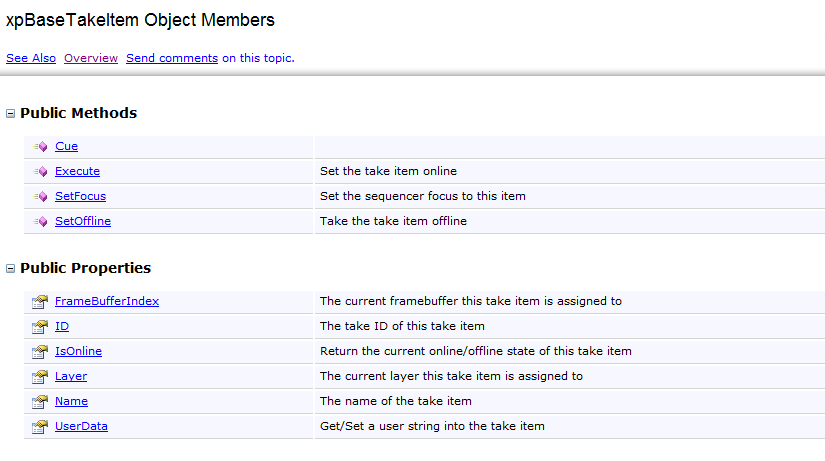Open the UserData property link

click(81, 426)
